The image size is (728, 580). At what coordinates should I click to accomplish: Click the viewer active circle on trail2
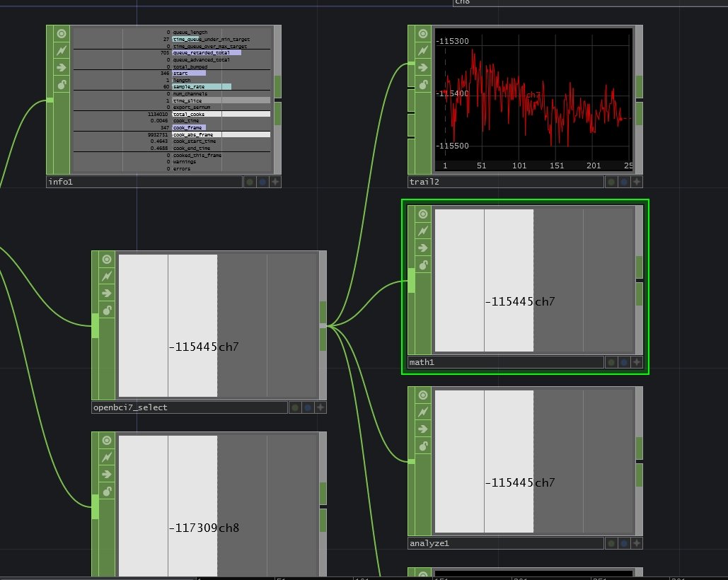click(422, 33)
